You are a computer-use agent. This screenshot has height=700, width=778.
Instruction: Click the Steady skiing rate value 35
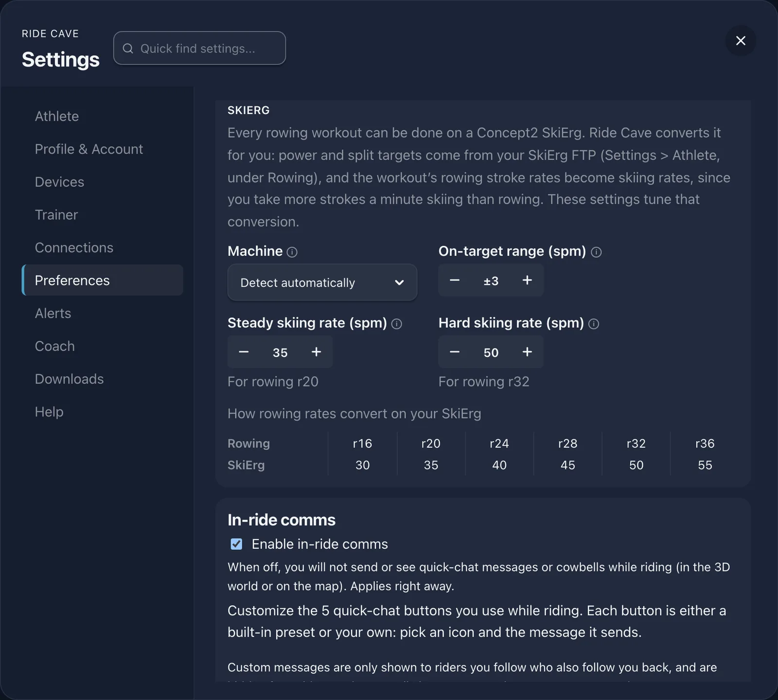280,352
